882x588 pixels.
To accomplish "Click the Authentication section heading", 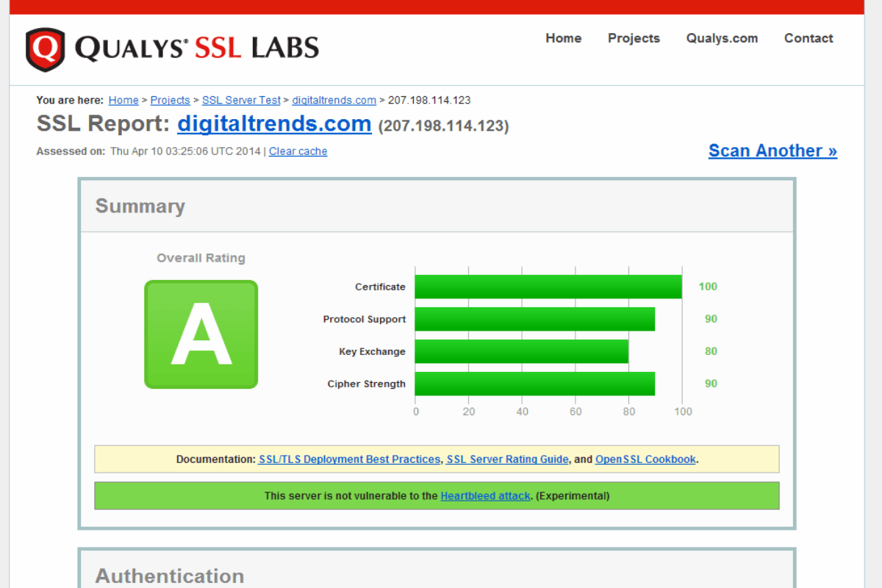I will pyautogui.click(x=170, y=576).
